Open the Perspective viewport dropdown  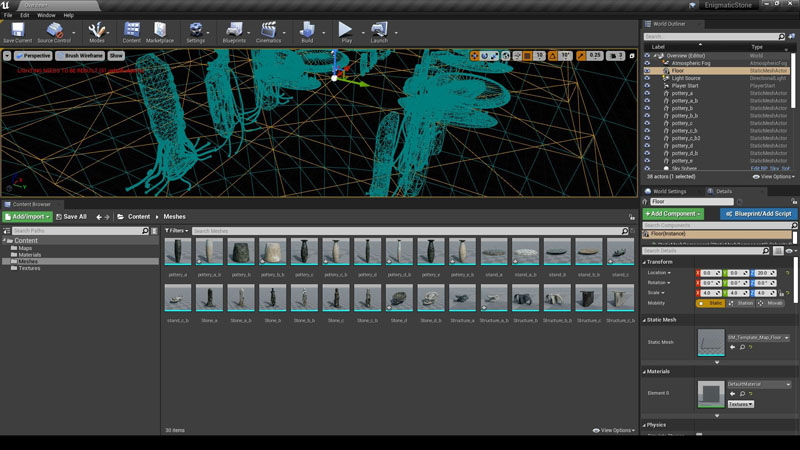coord(33,56)
